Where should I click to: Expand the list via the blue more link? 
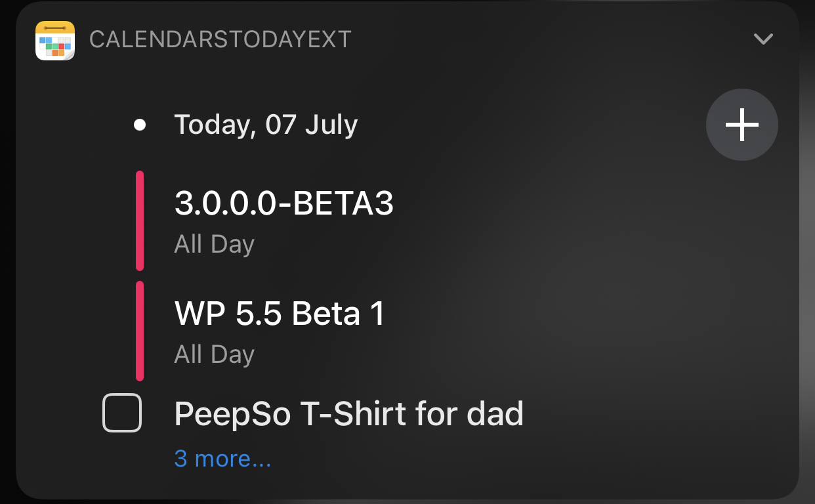click(x=222, y=459)
